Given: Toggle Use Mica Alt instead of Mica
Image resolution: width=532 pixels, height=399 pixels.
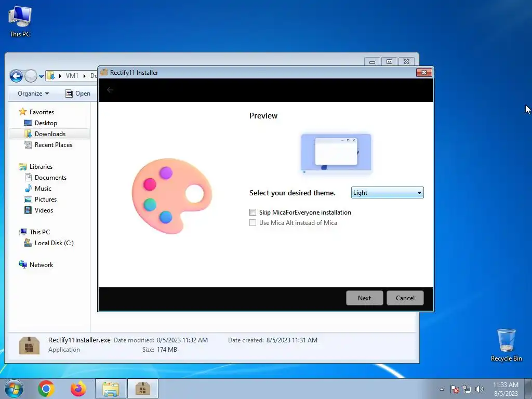Looking at the screenshot, I should 253,223.
